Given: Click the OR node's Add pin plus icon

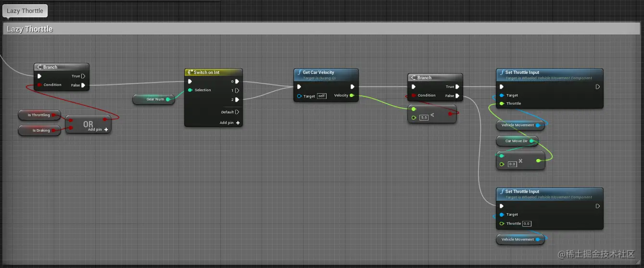Looking at the screenshot, I should tap(106, 130).
